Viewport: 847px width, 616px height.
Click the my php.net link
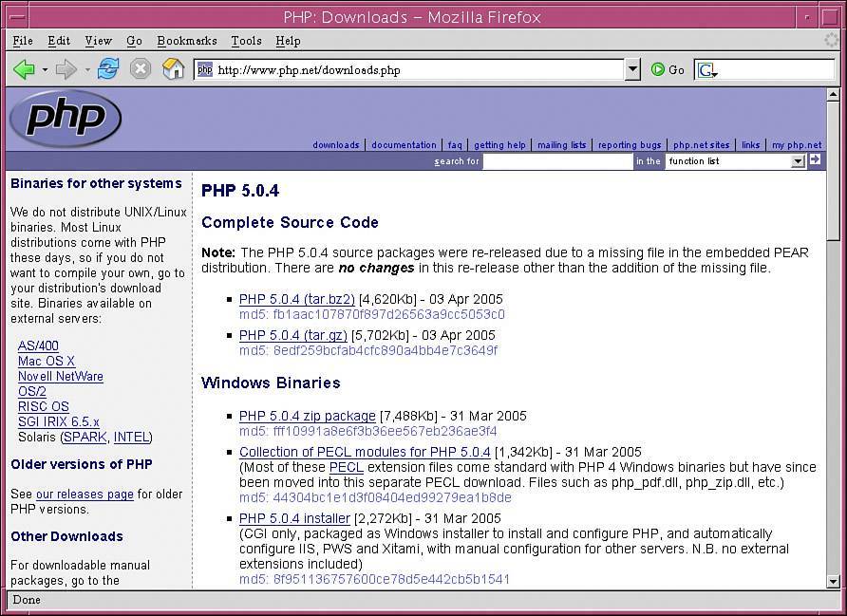pyautogui.click(x=797, y=144)
